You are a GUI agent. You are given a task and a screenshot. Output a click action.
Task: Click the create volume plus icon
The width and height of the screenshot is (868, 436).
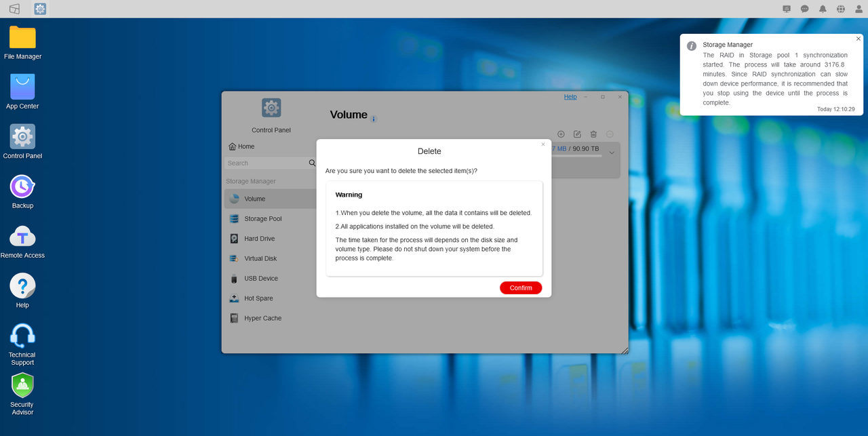coord(561,134)
